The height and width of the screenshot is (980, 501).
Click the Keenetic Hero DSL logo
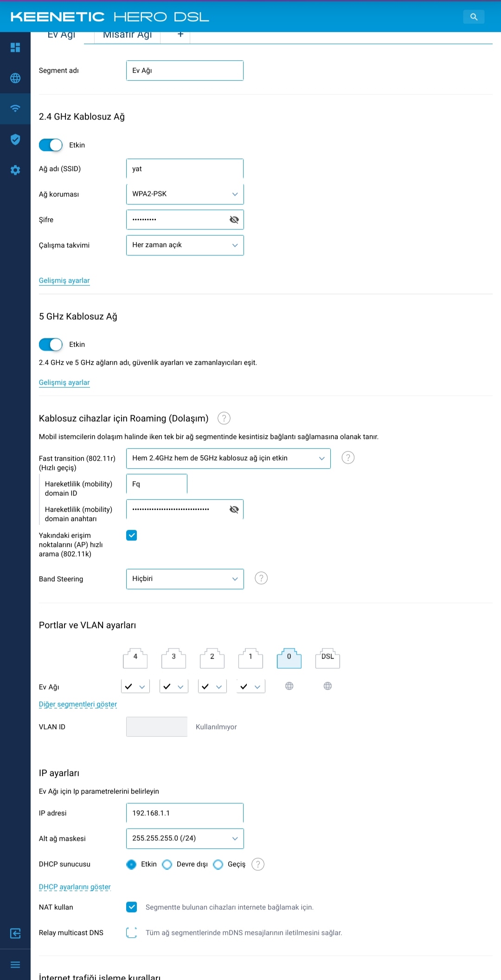coord(110,17)
